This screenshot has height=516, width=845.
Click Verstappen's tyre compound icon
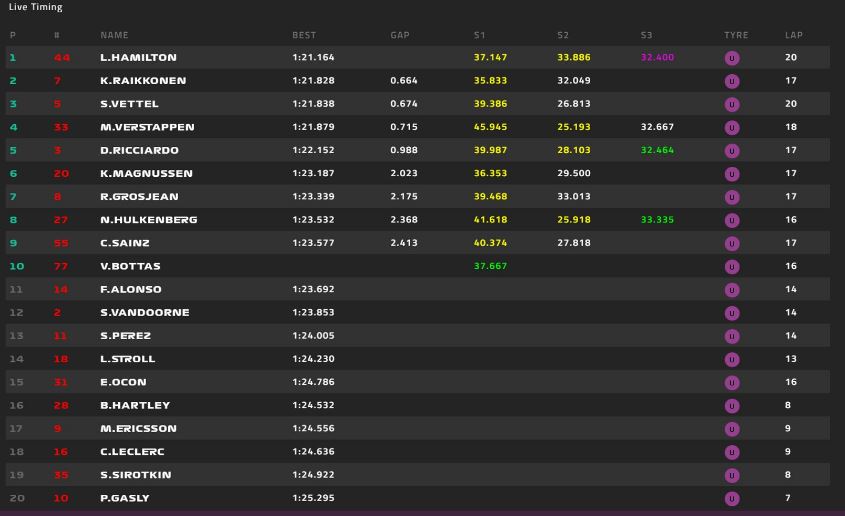click(732, 127)
